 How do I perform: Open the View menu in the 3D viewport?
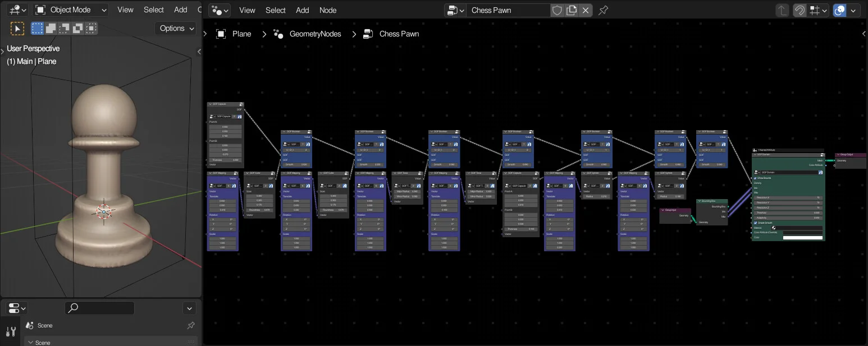pyautogui.click(x=125, y=10)
